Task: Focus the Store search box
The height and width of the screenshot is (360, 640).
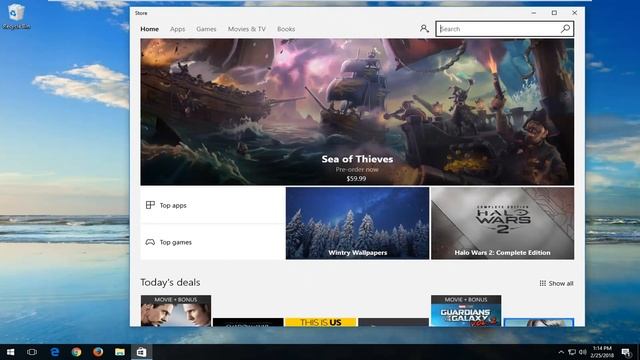Action: point(504,29)
